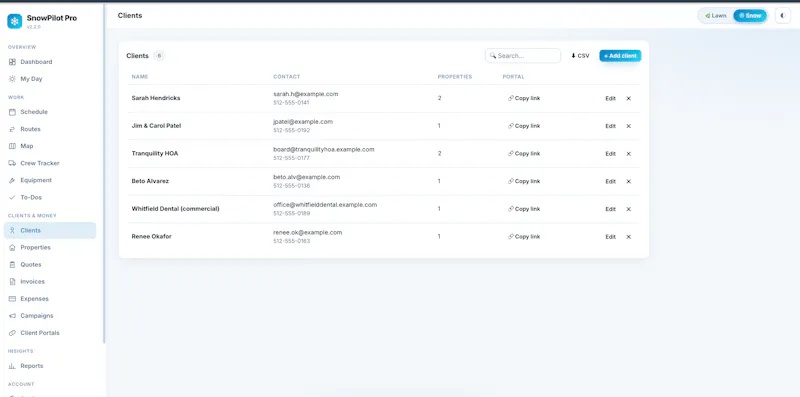The height and width of the screenshot is (397, 800).
Task: Delete Renee Okafor with the X icon
Action: pyautogui.click(x=629, y=237)
